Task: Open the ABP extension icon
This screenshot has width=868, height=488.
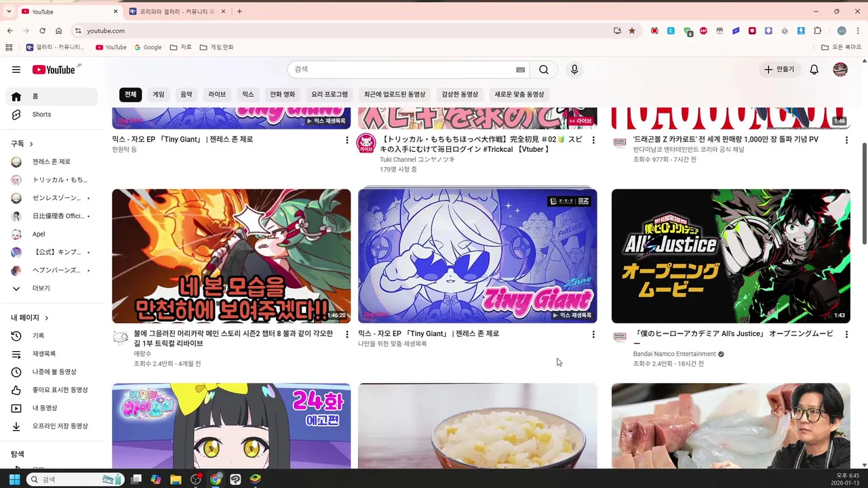Action: 703,30
